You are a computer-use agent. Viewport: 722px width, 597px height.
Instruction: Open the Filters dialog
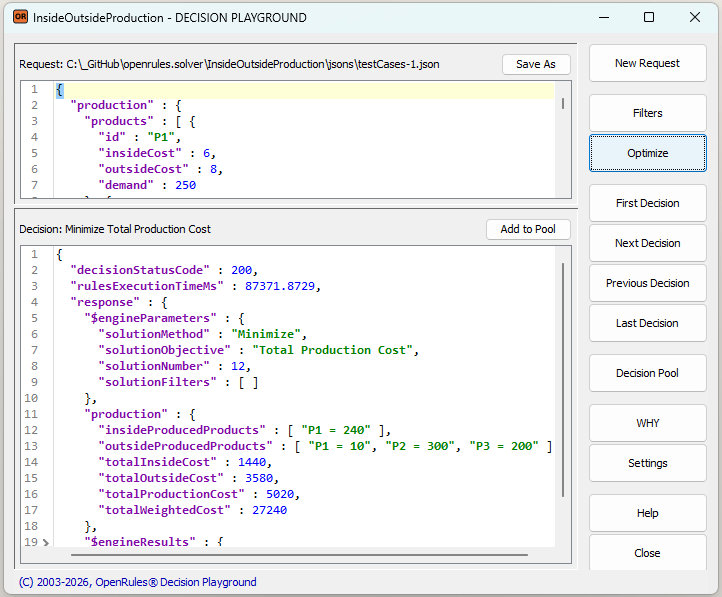(647, 113)
